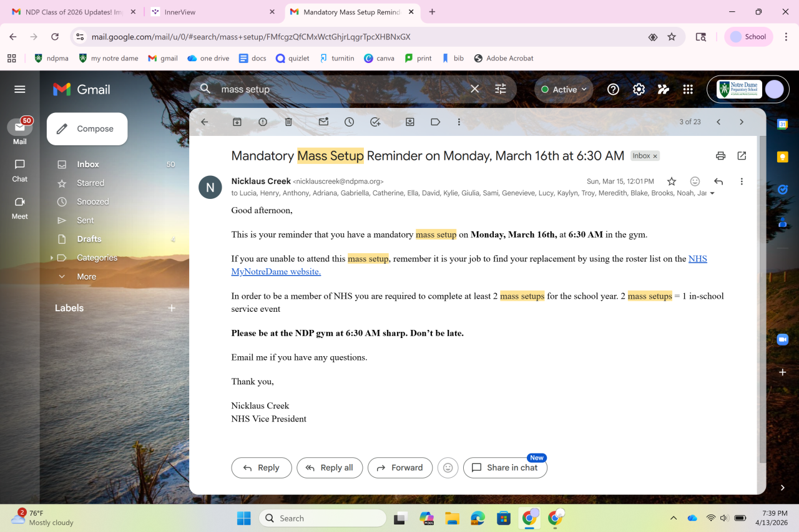The height and width of the screenshot is (532, 799).
Task: Click the Reply button below the message
Action: [x=262, y=468]
